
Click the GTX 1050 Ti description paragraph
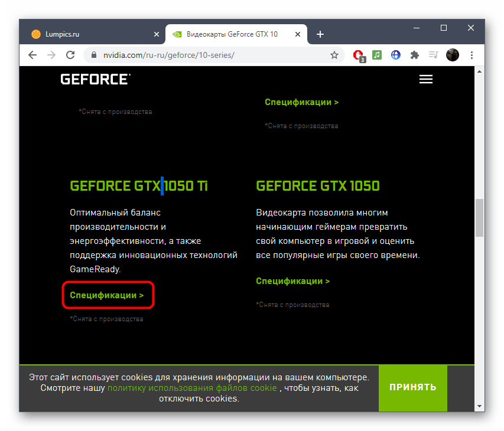(x=154, y=241)
